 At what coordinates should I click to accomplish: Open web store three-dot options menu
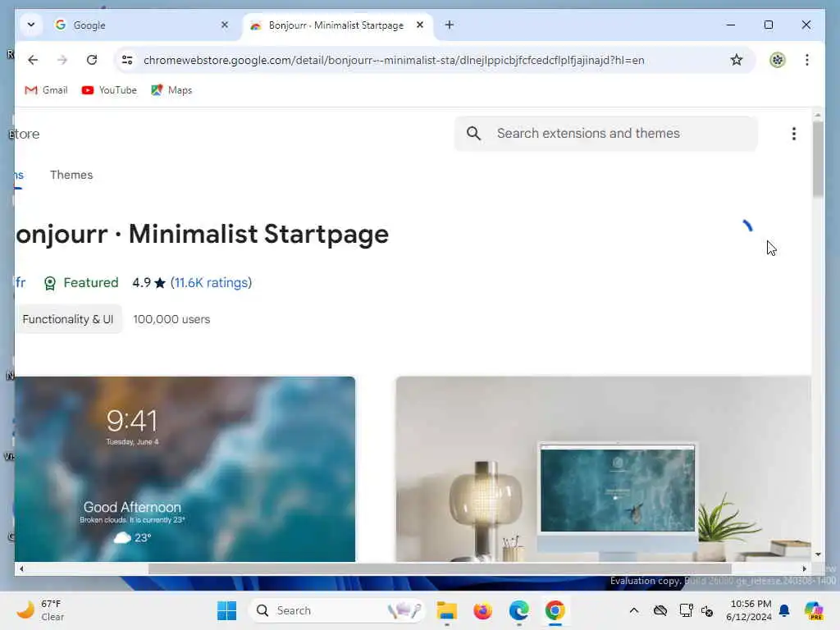[x=794, y=134]
